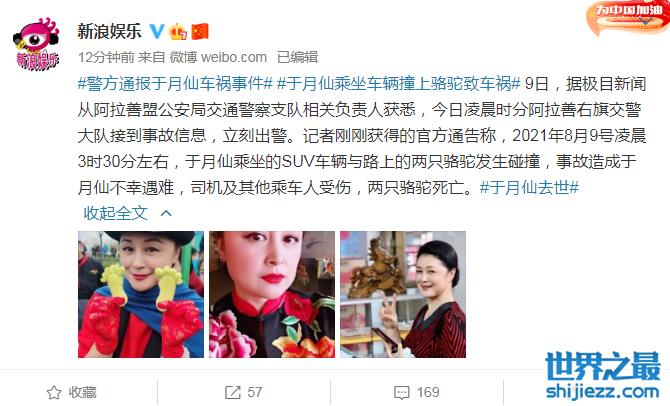Click the star 收藏 favorite icon

54,392
